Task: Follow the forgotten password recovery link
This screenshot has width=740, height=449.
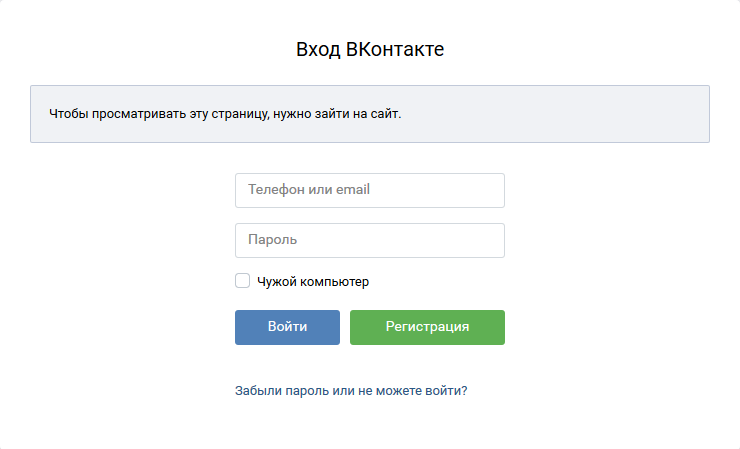Action: point(351,391)
